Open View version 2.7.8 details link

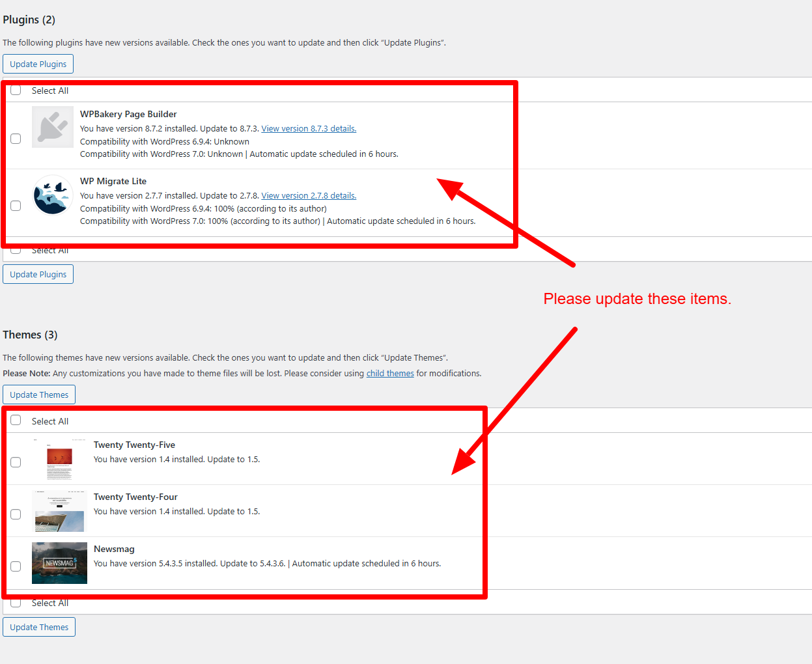click(309, 196)
